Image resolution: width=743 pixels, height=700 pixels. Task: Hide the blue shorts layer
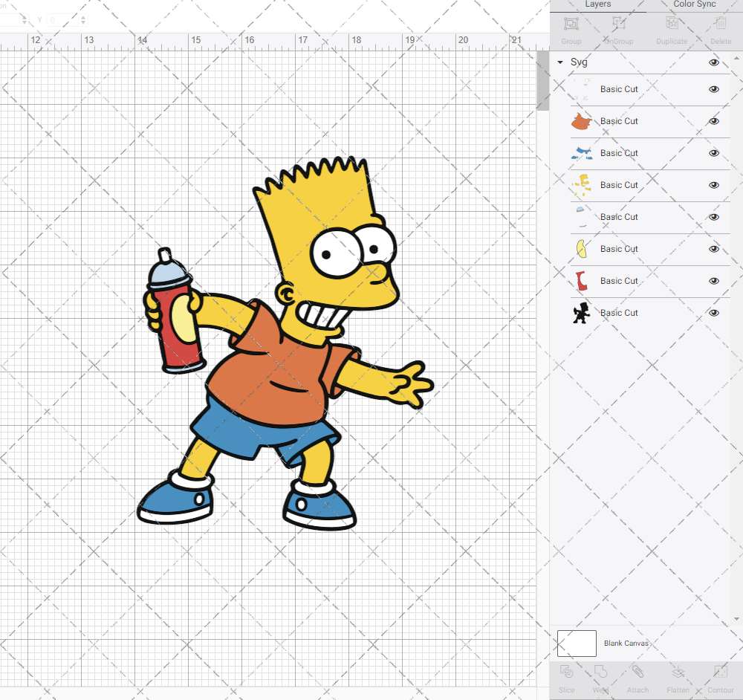pyautogui.click(x=713, y=153)
